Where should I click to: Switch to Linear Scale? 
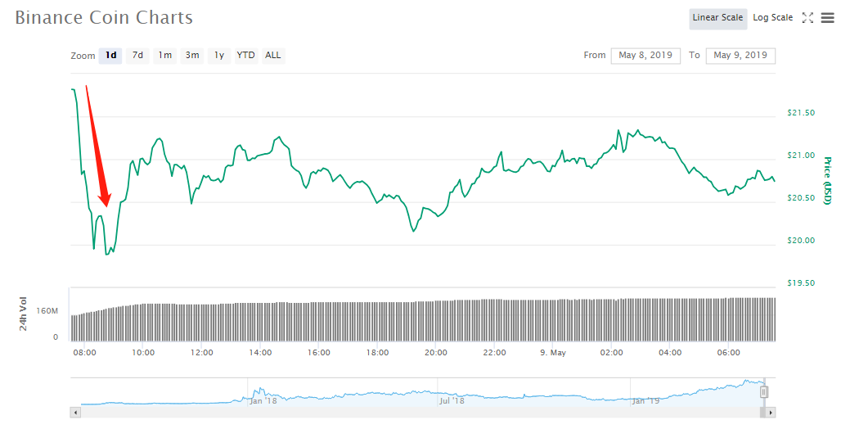pyautogui.click(x=718, y=18)
